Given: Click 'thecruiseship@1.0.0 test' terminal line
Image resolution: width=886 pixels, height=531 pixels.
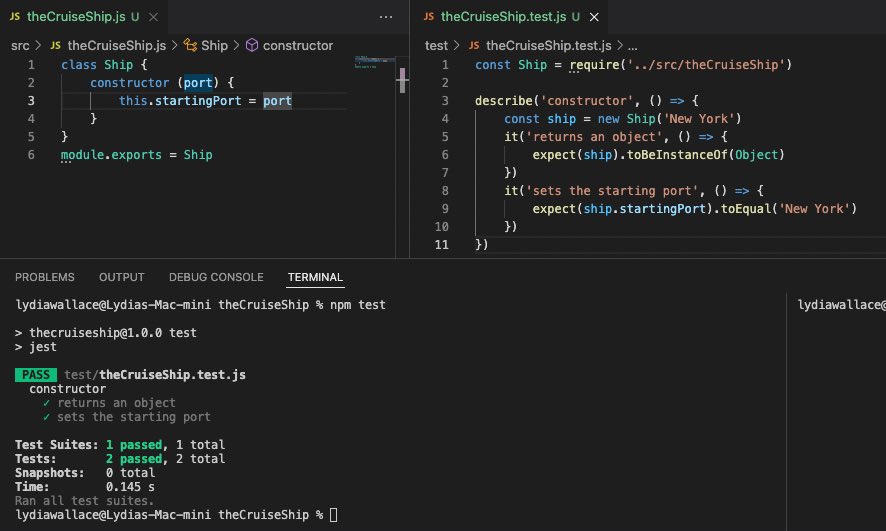Looking at the screenshot, I should pos(106,333).
